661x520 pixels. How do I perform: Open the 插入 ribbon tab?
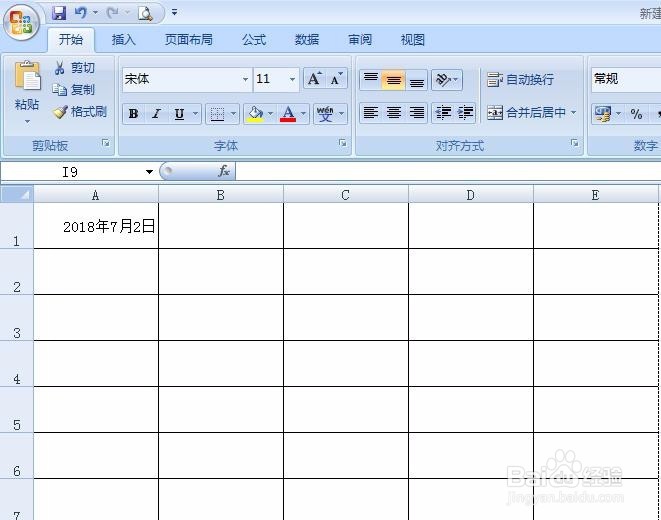point(124,40)
